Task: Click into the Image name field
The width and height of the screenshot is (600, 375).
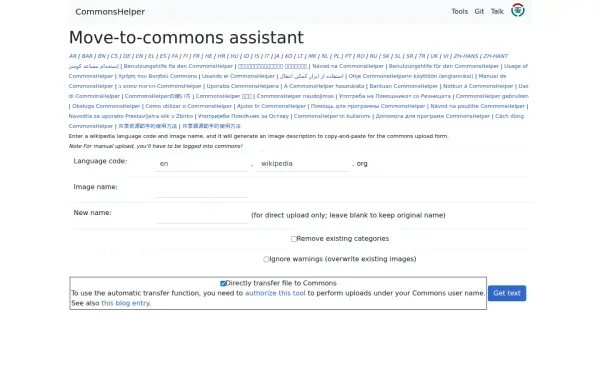Action: point(202,189)
